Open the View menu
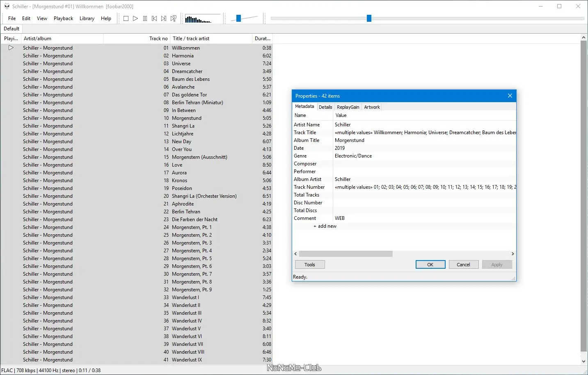 pos(42,18)
